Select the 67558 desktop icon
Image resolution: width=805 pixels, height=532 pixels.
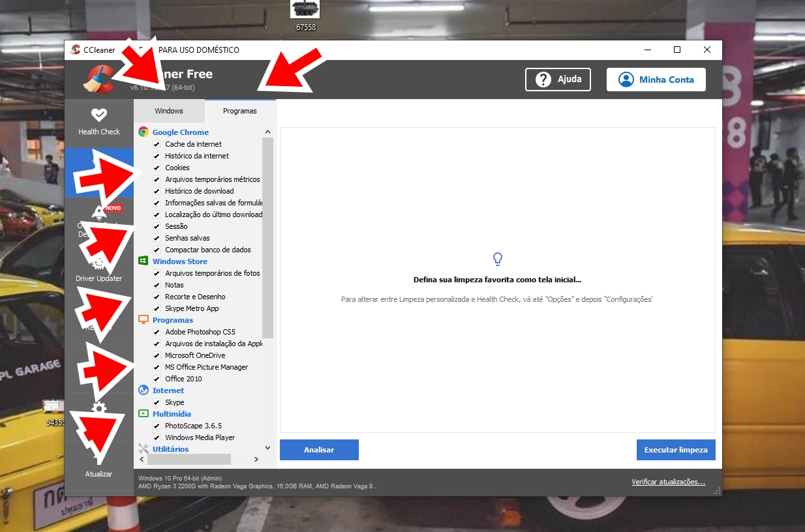(x=305, y=14)
